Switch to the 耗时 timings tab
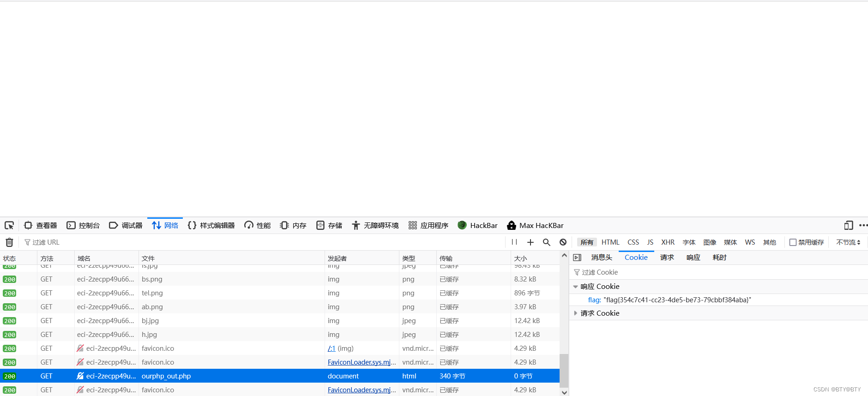This screenshot has width=868, height=396. click(x=719, y=258)
